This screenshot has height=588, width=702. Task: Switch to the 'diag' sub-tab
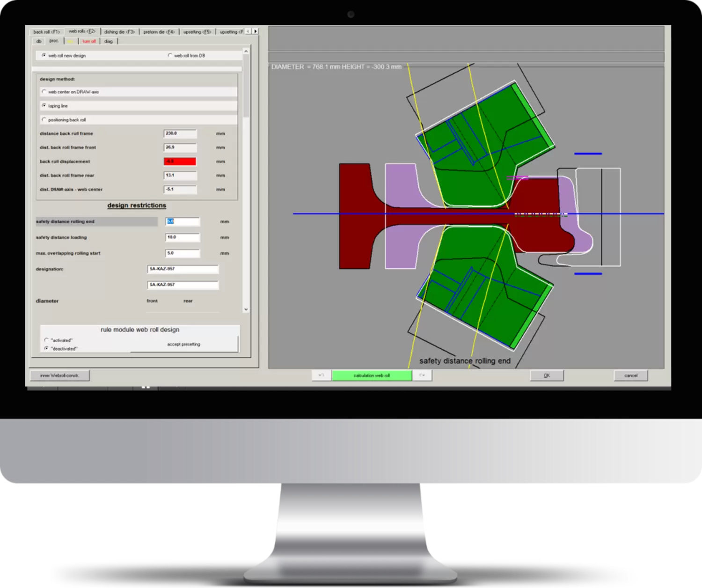click(x=109, y=42)
